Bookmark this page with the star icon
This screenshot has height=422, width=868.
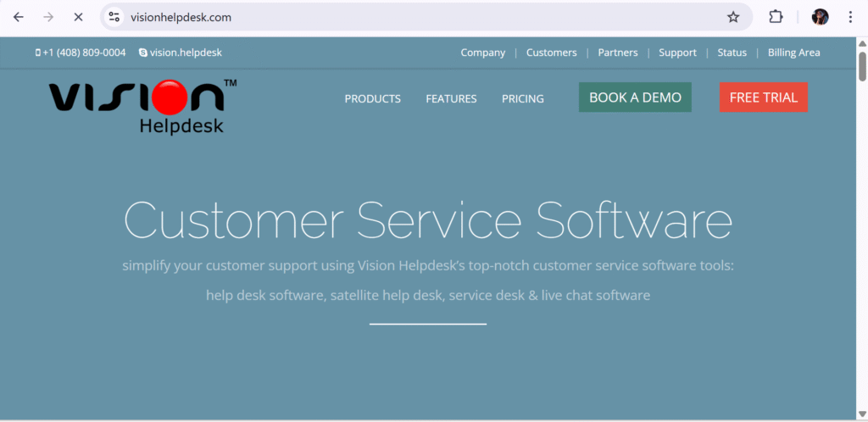pos(733,17)
